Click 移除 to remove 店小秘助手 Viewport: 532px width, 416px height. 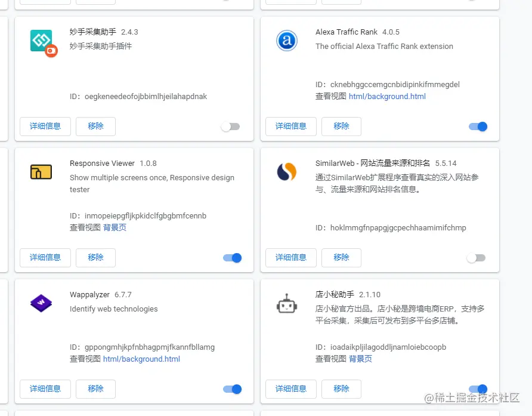click(341, 389)
